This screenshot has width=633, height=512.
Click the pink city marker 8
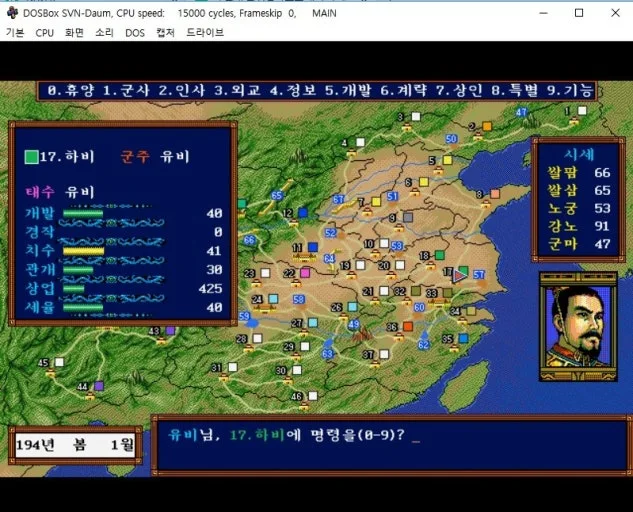point(495,194)
